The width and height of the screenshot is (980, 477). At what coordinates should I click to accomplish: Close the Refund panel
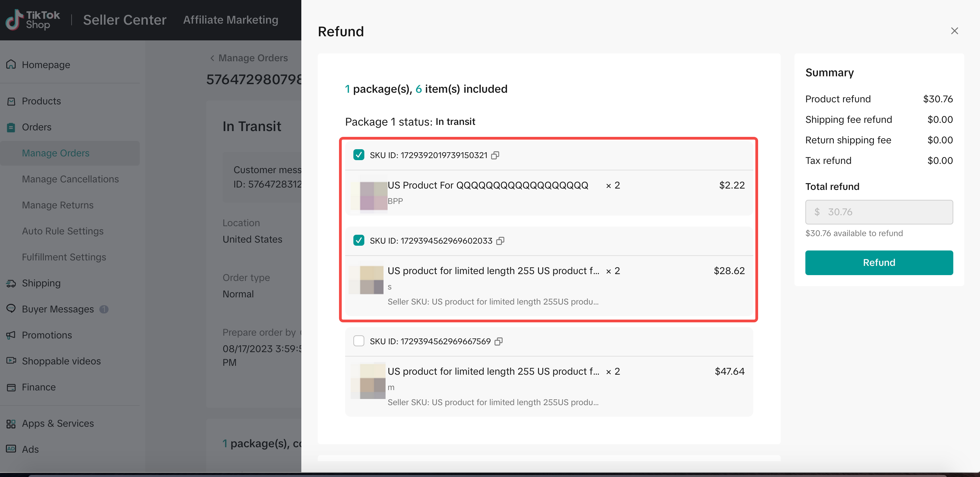coord(954,31)
